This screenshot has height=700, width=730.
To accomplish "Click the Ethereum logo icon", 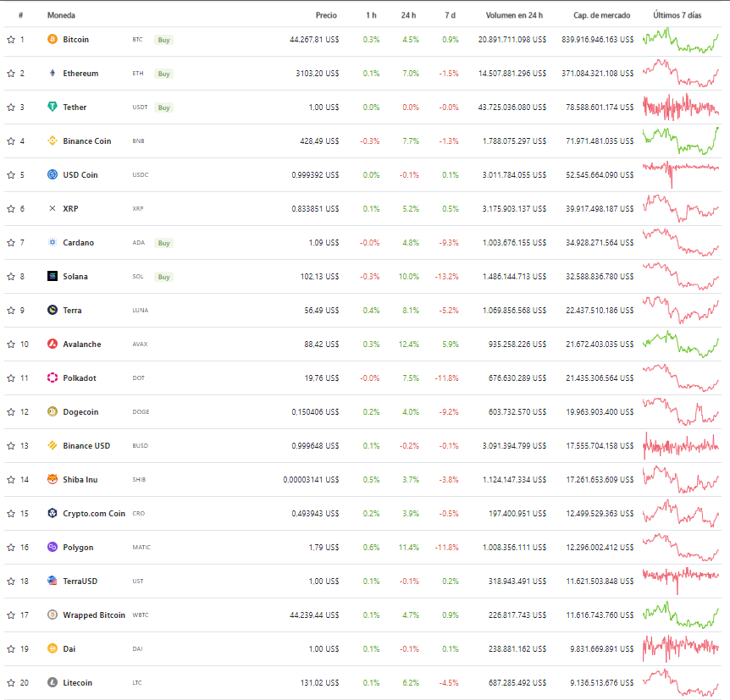I will (53, 73).
